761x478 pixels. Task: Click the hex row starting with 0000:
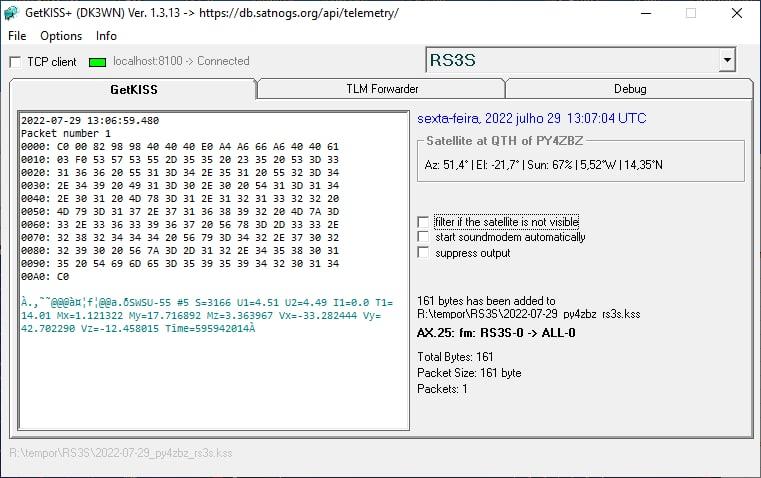(x=180, y=147)
